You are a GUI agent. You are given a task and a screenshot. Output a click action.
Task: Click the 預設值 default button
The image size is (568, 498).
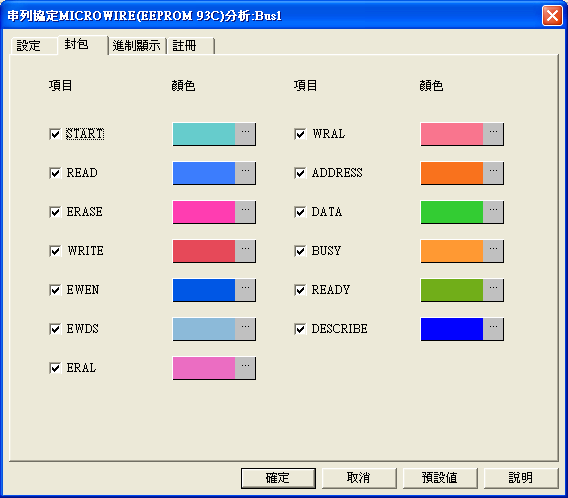pos(440,478)
